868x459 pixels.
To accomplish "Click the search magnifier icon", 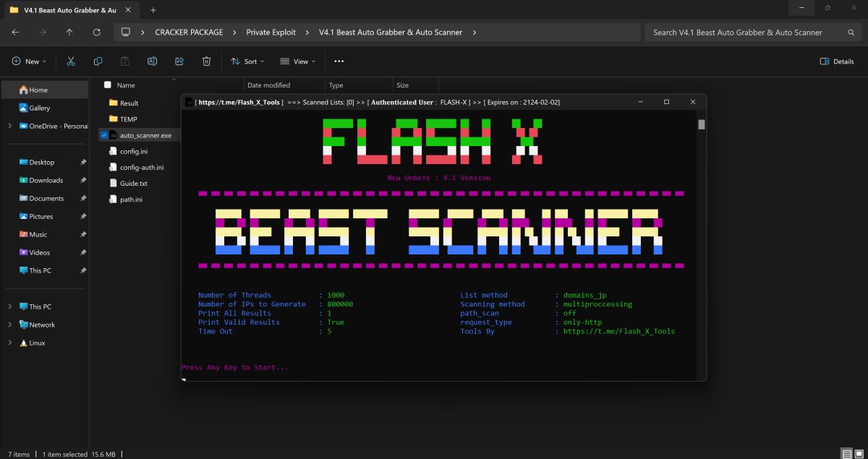I will tap(851, 33).
